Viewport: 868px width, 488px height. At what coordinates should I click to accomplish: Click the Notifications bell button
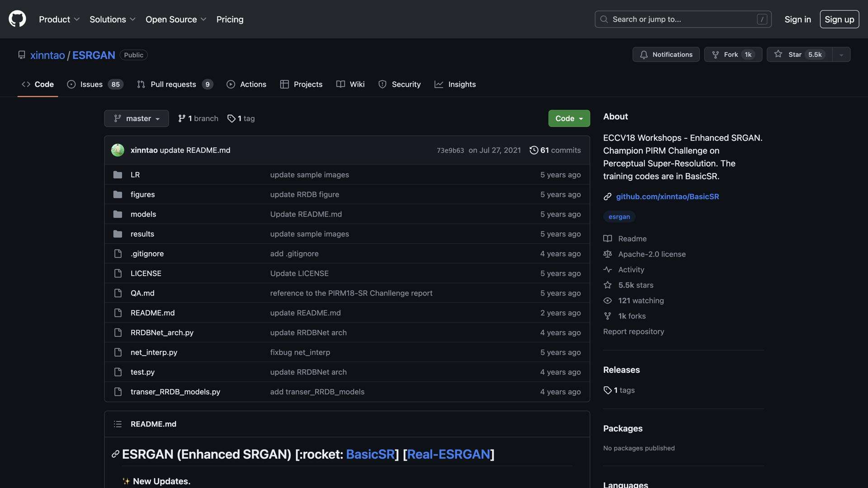tap(666, 54)
